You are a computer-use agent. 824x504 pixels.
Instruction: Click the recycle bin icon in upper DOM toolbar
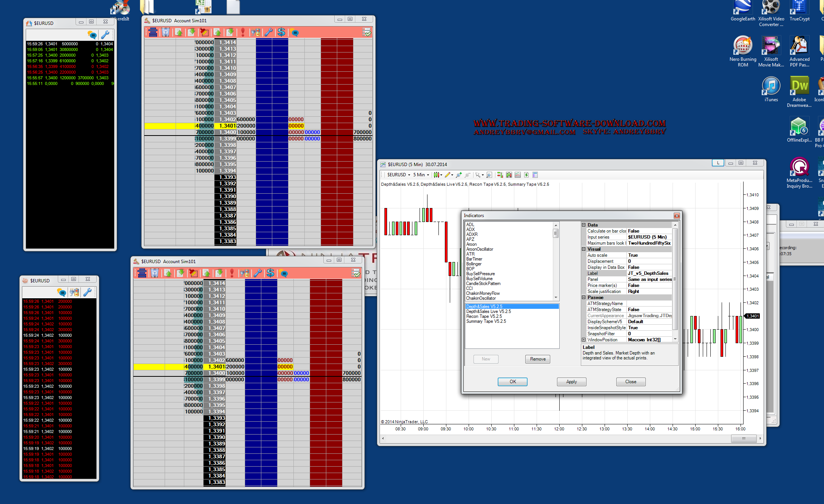166,32
